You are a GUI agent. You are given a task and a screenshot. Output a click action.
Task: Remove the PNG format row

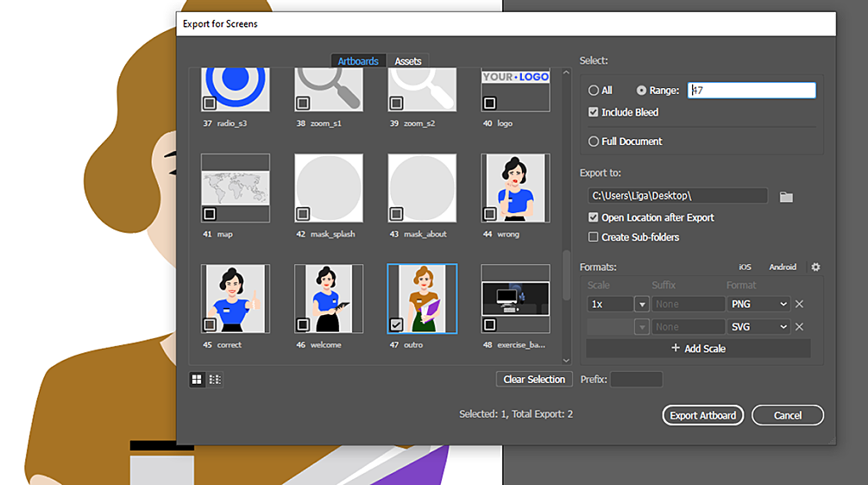799,304
